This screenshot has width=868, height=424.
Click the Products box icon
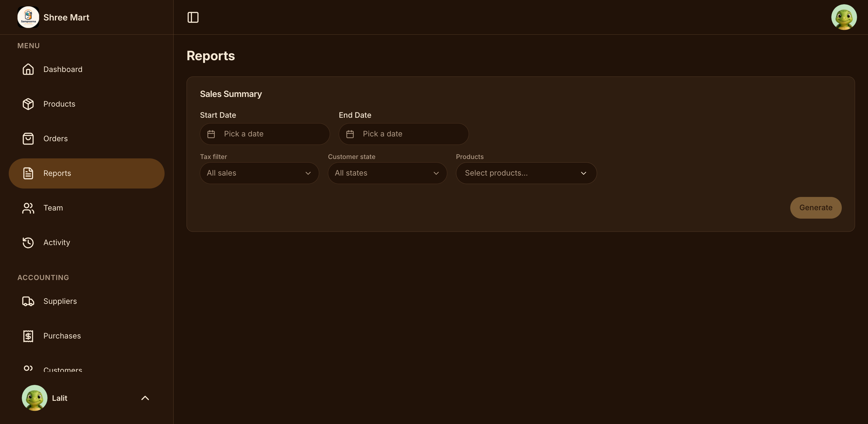28,104
